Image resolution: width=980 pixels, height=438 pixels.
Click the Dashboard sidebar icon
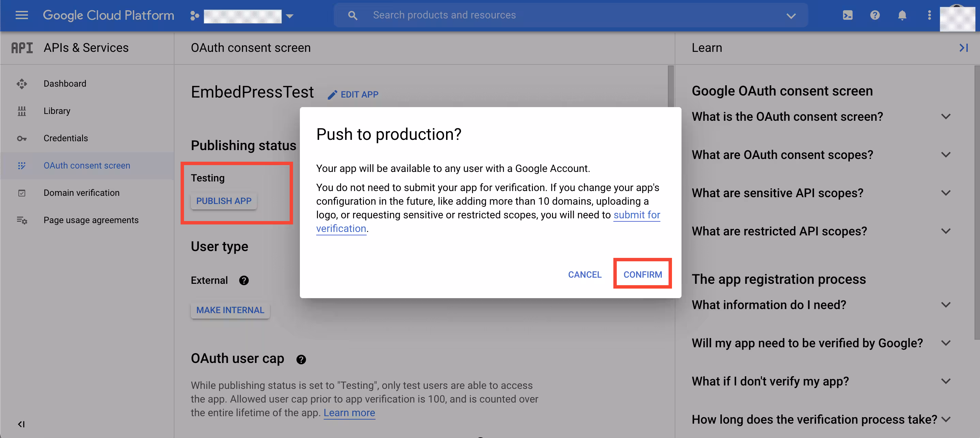pyautogui.click(x=22, y=84)
